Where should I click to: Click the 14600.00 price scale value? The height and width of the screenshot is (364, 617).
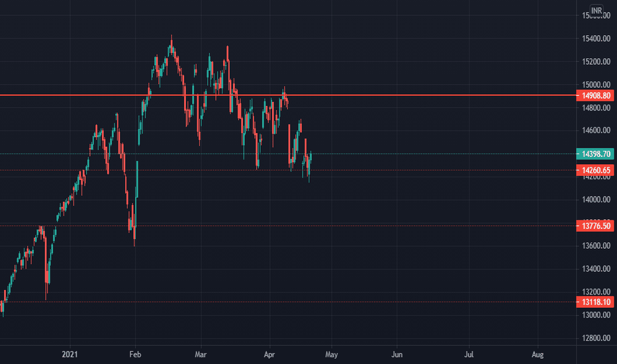point(596,130)
